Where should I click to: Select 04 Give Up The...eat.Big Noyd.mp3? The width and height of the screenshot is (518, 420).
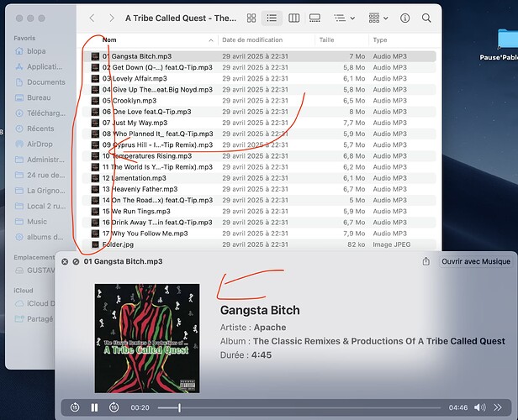point(259,90)
